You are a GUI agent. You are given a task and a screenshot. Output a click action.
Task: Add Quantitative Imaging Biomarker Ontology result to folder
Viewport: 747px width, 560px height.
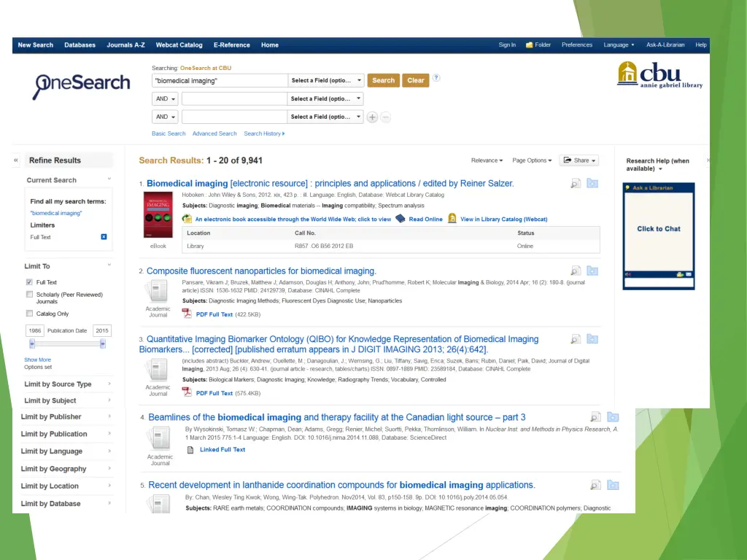(592, 339)
